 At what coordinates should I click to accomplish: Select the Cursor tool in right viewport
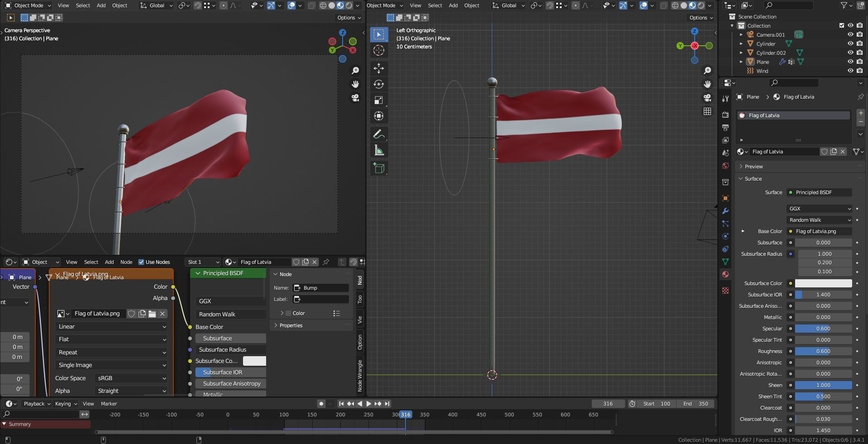click(x=379, y=50)
